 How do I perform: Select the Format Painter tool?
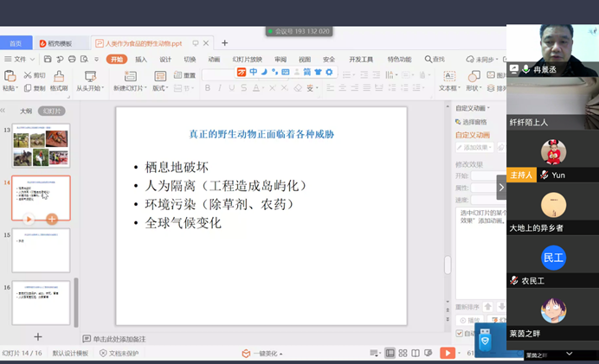[57, 80]
